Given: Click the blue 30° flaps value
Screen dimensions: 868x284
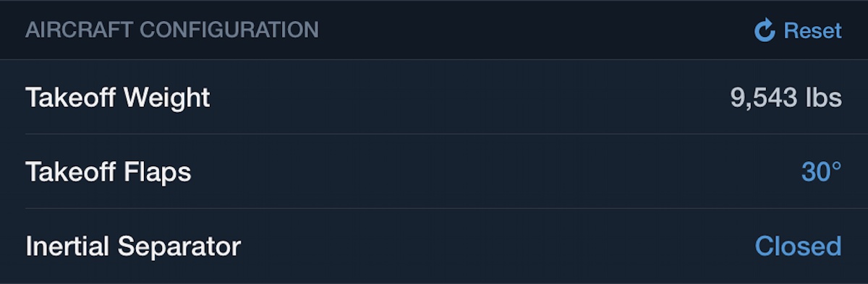Looking at the screenshot, I should tap(822, 172).
